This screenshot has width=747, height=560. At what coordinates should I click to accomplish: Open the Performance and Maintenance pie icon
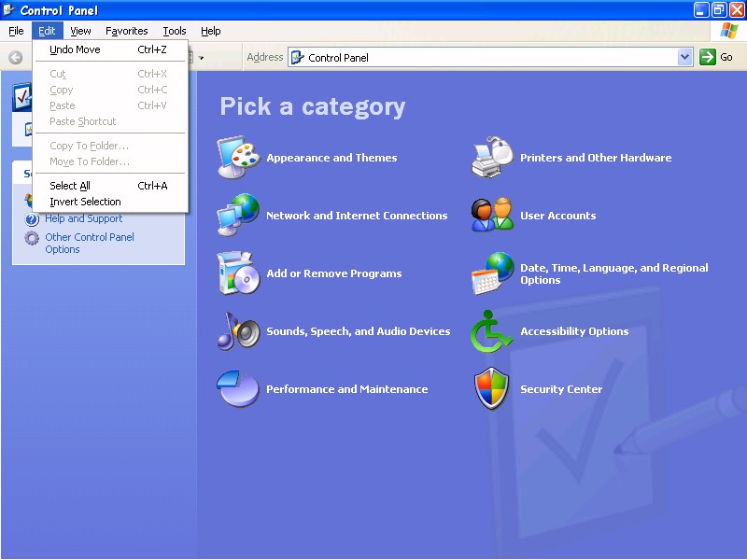coord(238,389)
